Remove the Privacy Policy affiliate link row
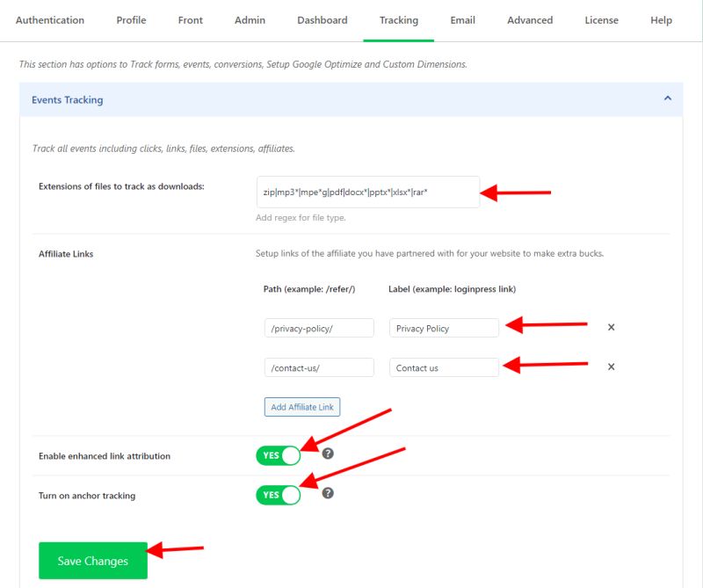703x588 pixels. (611, 327)
